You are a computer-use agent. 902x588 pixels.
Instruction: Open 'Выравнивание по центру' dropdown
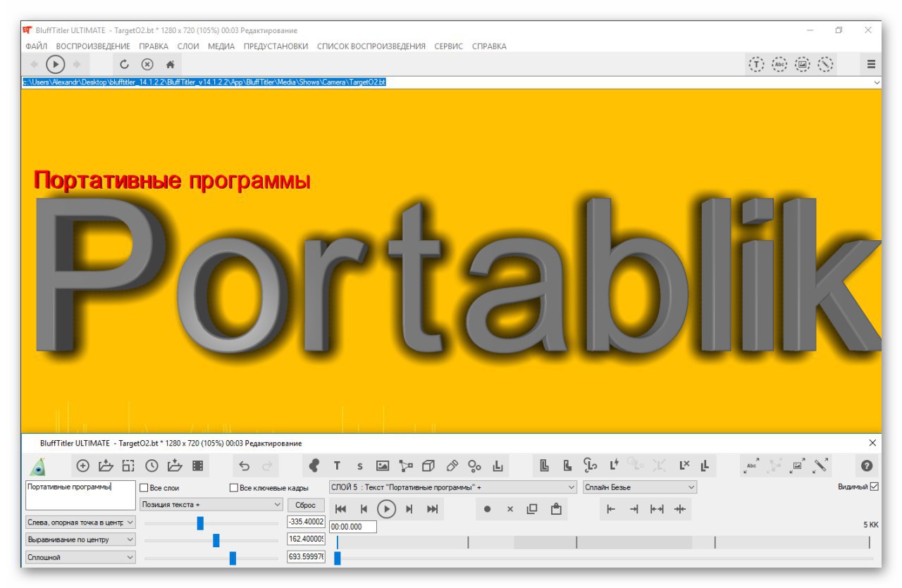pos(80,540)
